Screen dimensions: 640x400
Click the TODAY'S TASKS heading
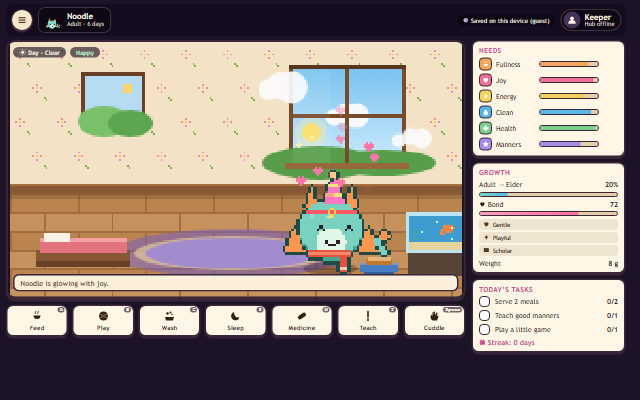pyautogui.click(x=506, y=289)
